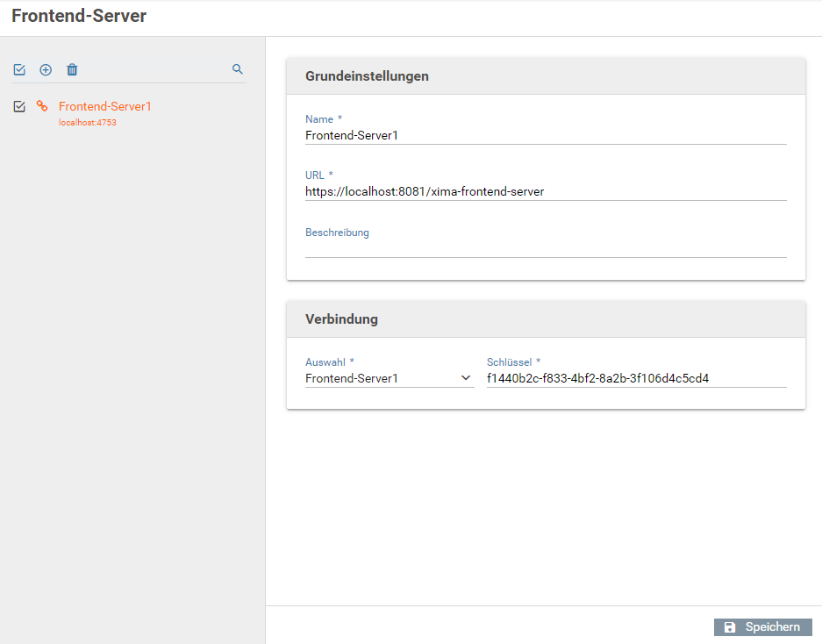Click the Frontend-Server page title
This screenshot has width=822, height=644.
(x=79, y=16)
